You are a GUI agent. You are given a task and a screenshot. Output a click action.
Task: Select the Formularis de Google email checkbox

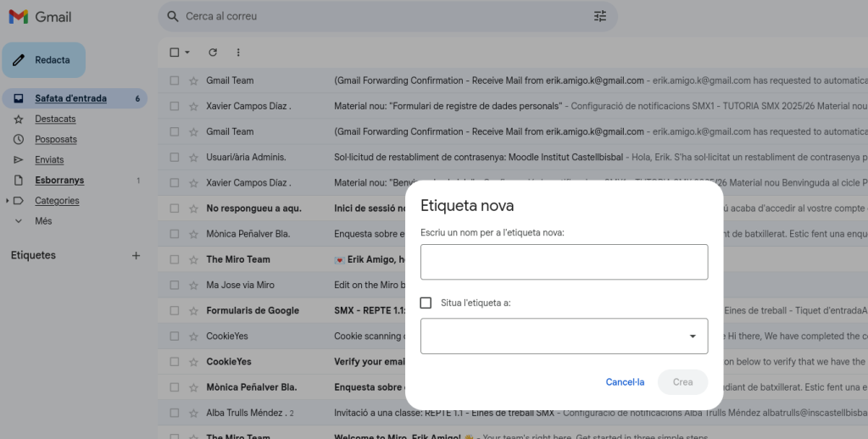[x=175, y=311]
